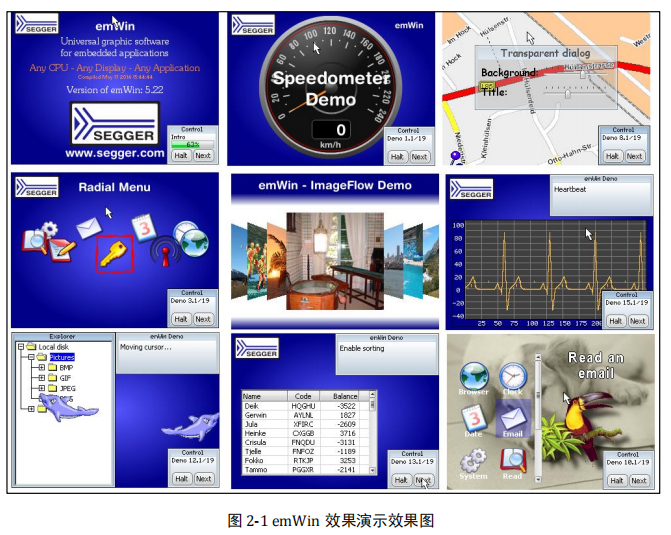Screen dimensions: 671x535
Task: Click Next in Demo 12.1/19 control
Action: point(204,479)
